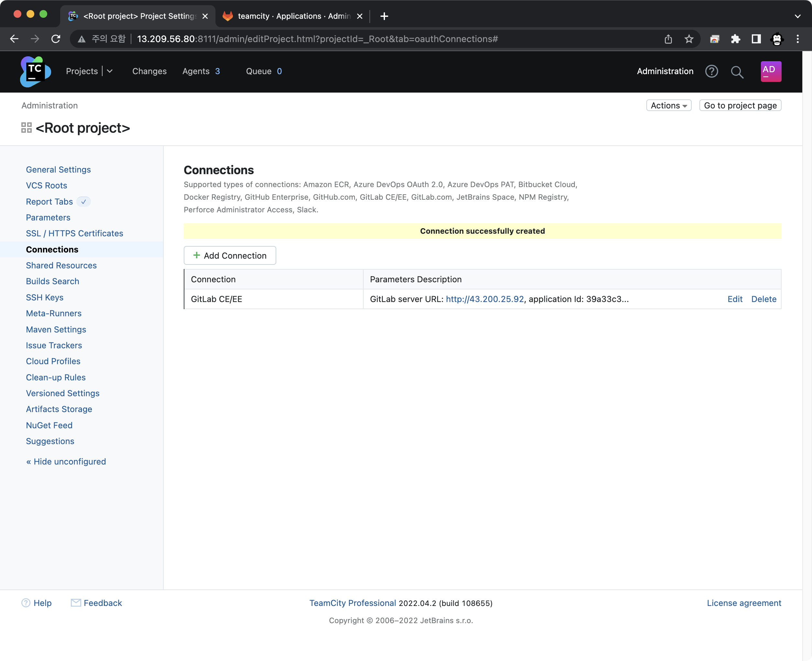Close the teamcity Applications GitLab tab
This screenshot has height=661, width=812.
coord(360,16)
